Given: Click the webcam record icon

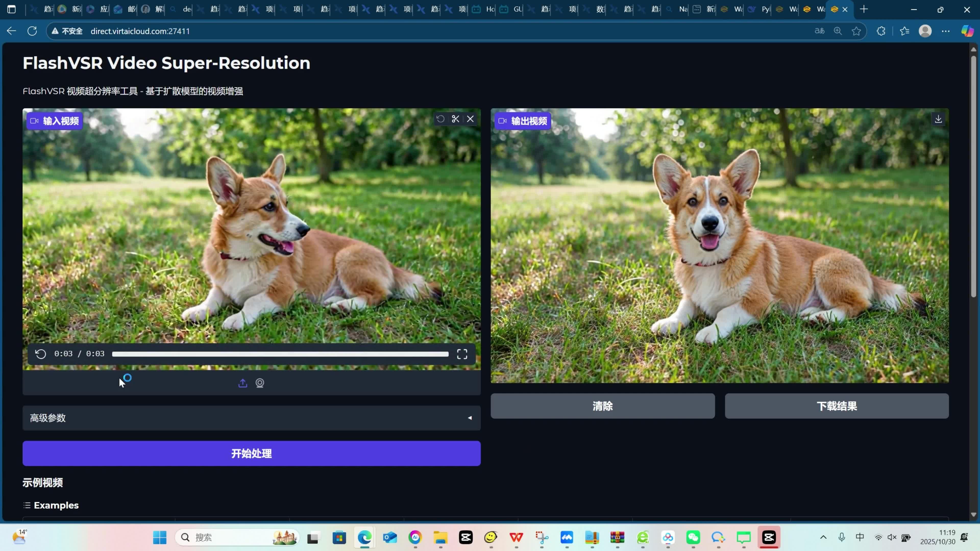Looking at the screenshot, I should tap(260, 383).
